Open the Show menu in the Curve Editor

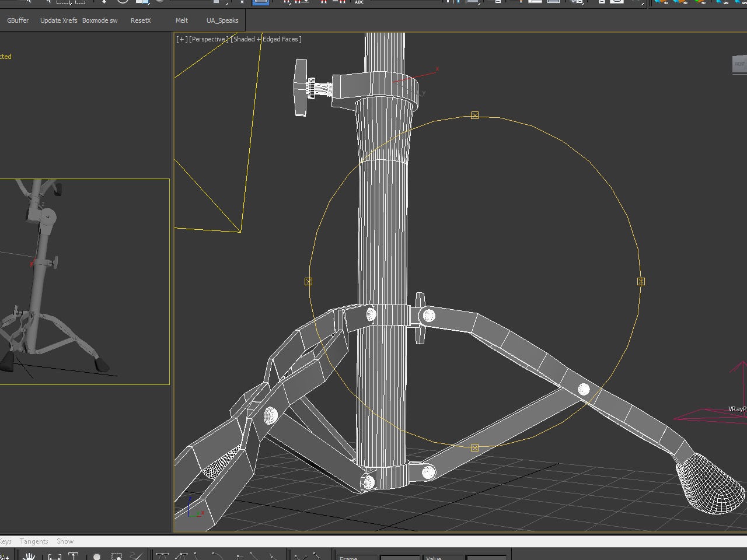65,541
